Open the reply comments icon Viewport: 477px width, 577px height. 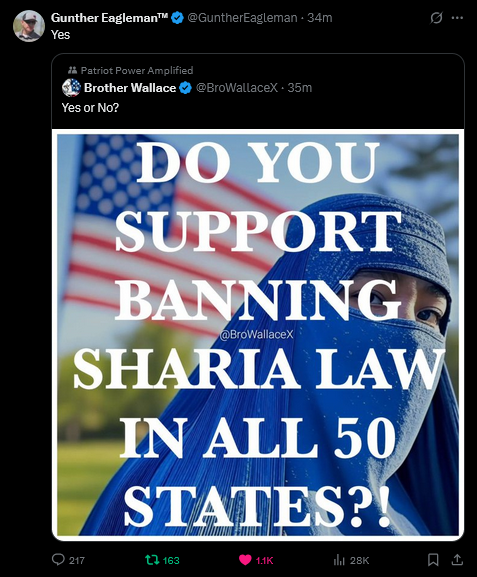[58, 560]
